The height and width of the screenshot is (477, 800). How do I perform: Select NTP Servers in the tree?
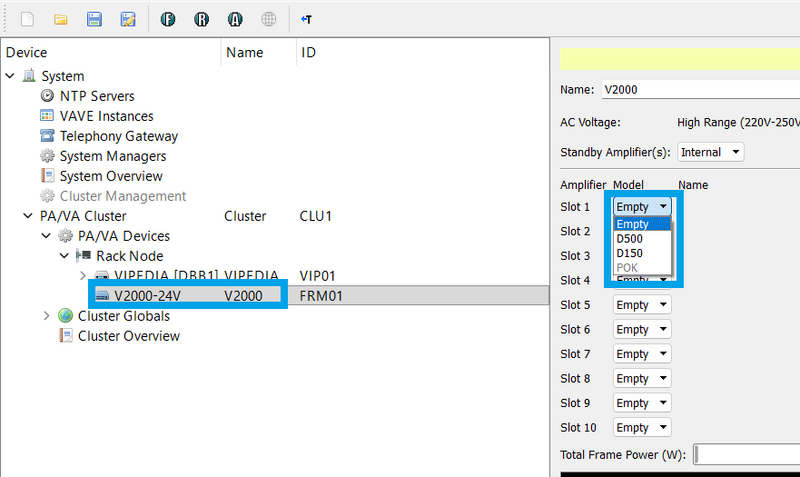coord(97,96)
